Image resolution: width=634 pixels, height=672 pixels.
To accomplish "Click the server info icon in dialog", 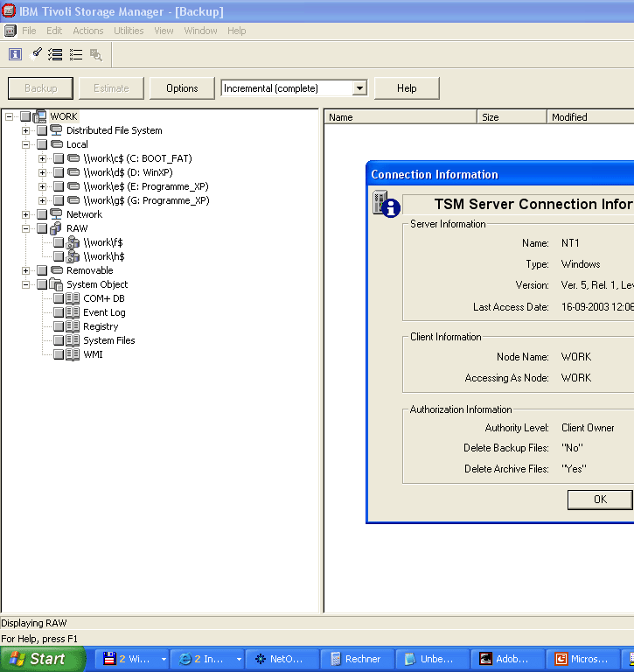I will [387, 204].
